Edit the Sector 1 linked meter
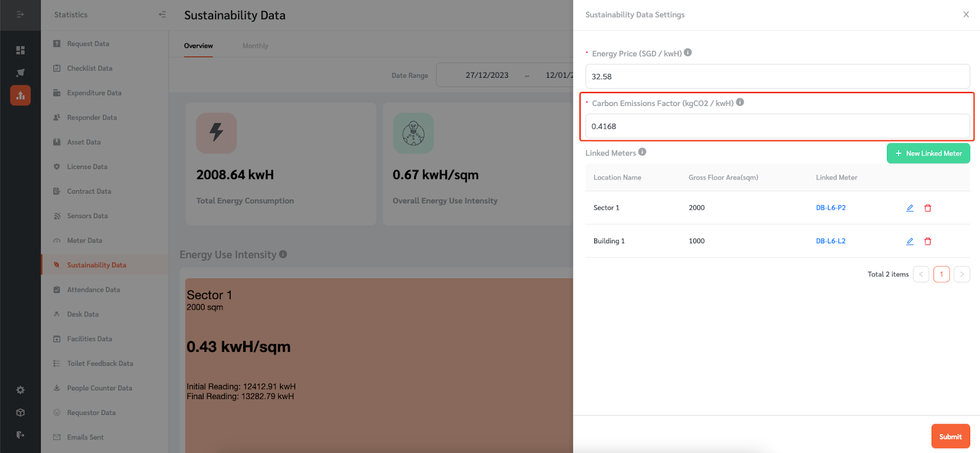This screenshot has height=453, width=980. 910,208
